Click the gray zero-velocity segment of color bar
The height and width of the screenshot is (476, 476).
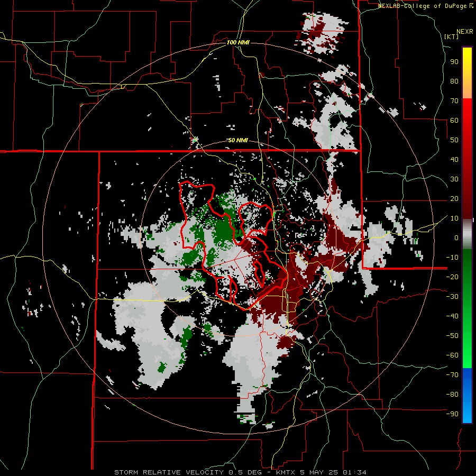pyautogui.click(x=467, y=234)
